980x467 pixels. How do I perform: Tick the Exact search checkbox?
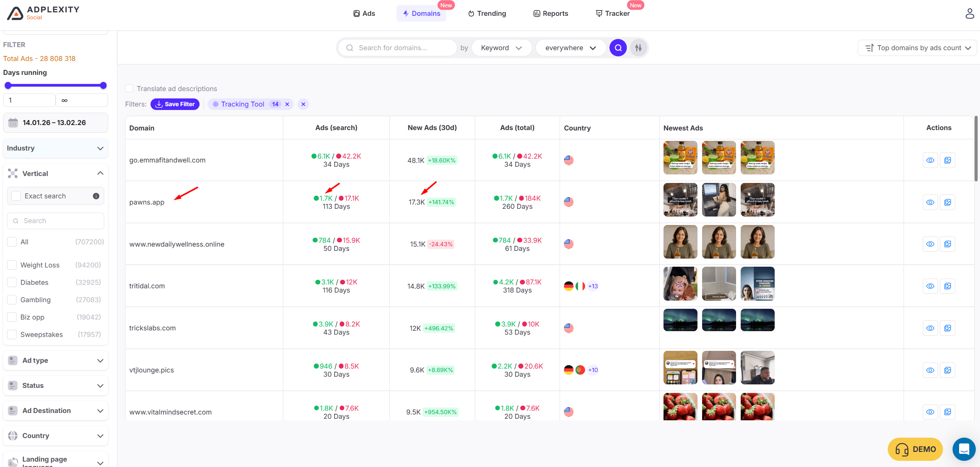click(16, 196)
